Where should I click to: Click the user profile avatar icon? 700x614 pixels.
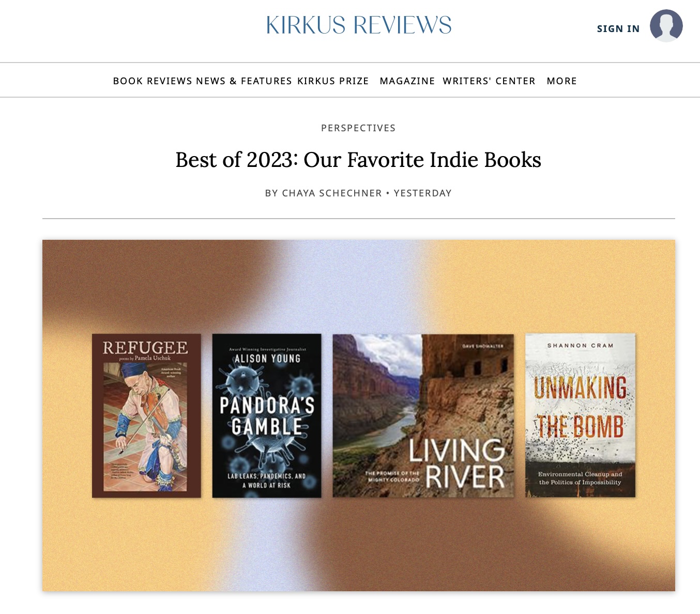coord(666,25)
